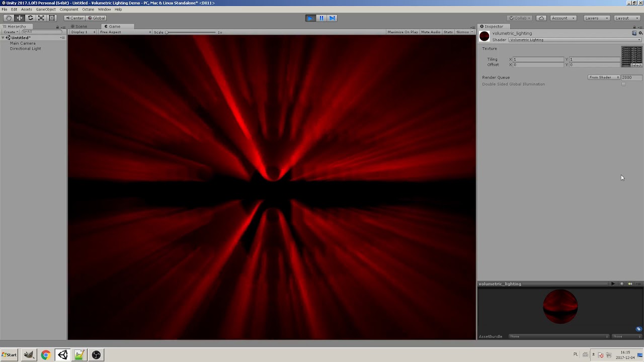Adjust the Game view Scale slider
This screenshot has width=644, height=362.
[x=191, y=32]
